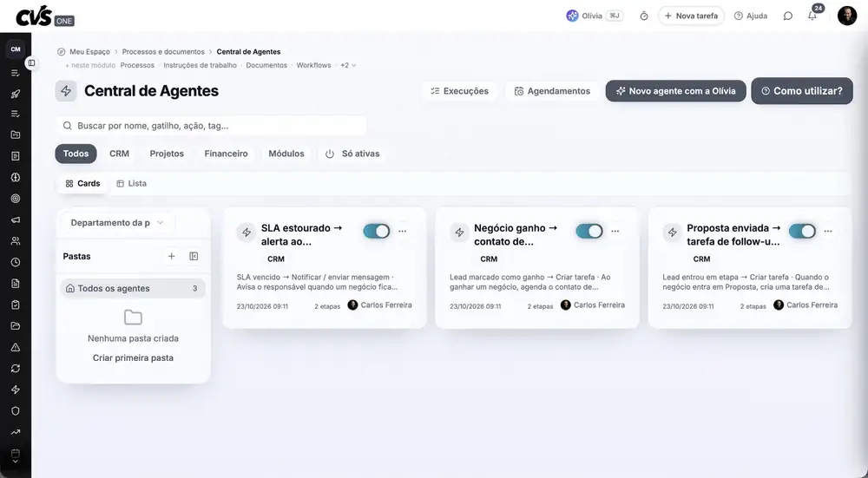Open the brain icon in sidebar
This screenshot has width=868, height=478.
click(16, 178)
